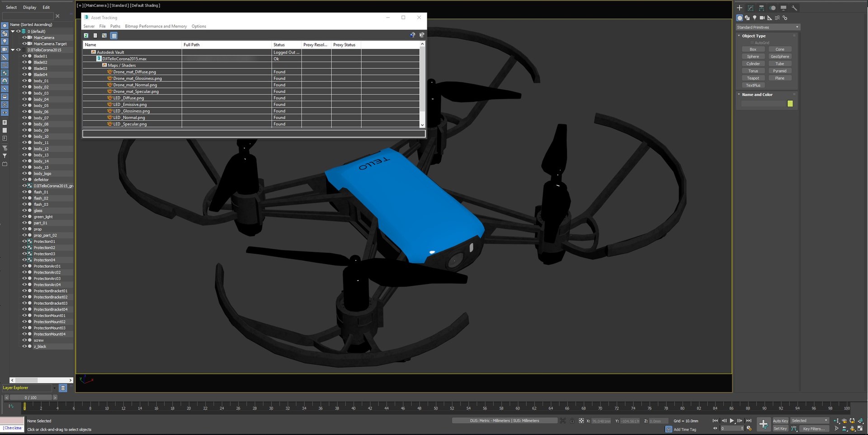The image size is (868, 435).
Task: Open the Default Shading viewport menu
Action: [x=145, y=5]
